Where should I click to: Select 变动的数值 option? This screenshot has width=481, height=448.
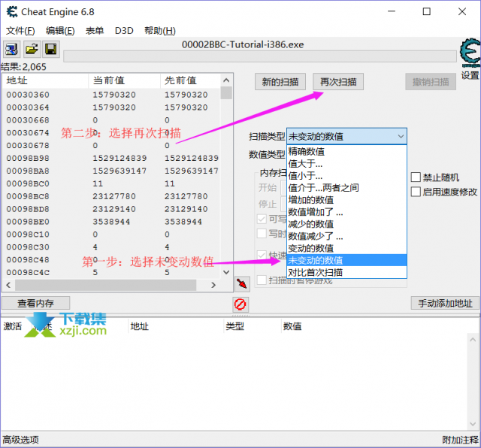point(346,248)
